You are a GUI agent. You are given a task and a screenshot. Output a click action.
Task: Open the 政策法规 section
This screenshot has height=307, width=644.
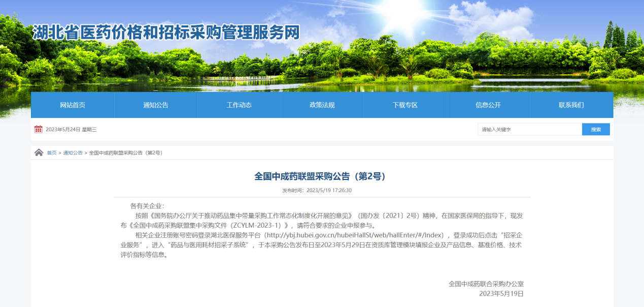click(322, 105)
